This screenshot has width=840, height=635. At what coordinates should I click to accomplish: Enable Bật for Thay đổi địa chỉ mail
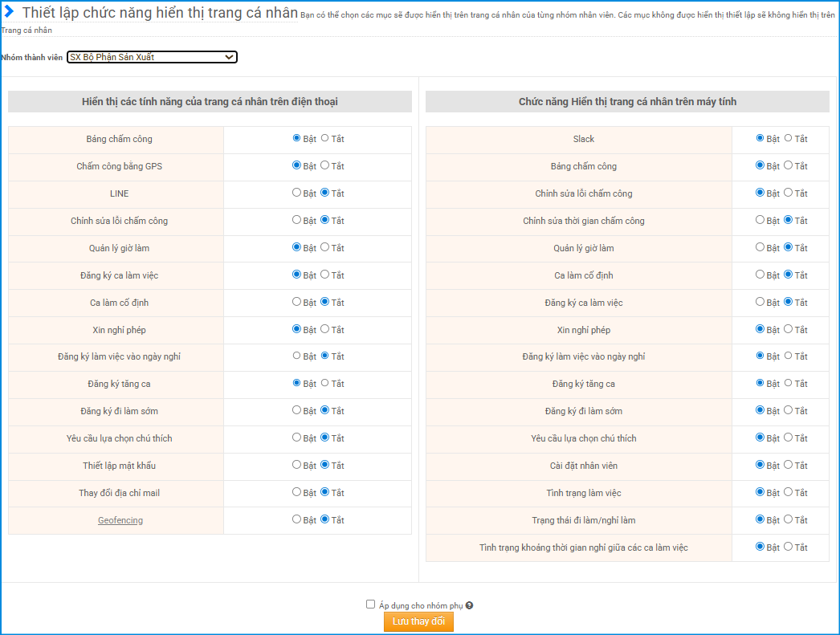click(x=297, y=492)
